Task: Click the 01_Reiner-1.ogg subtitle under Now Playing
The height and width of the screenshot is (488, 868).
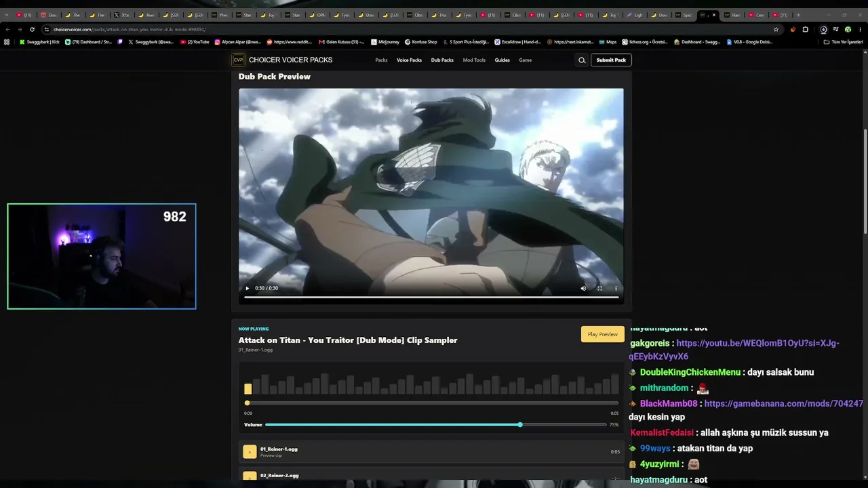Action: pos(256,350)
